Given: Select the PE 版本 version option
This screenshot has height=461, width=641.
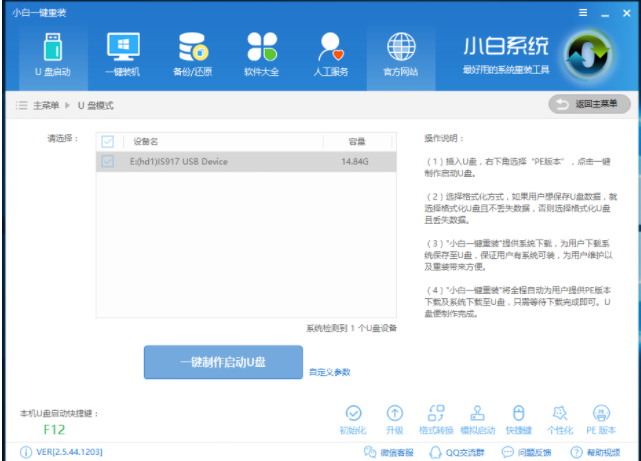Looking at the screenshot, I should click(601, 419).
